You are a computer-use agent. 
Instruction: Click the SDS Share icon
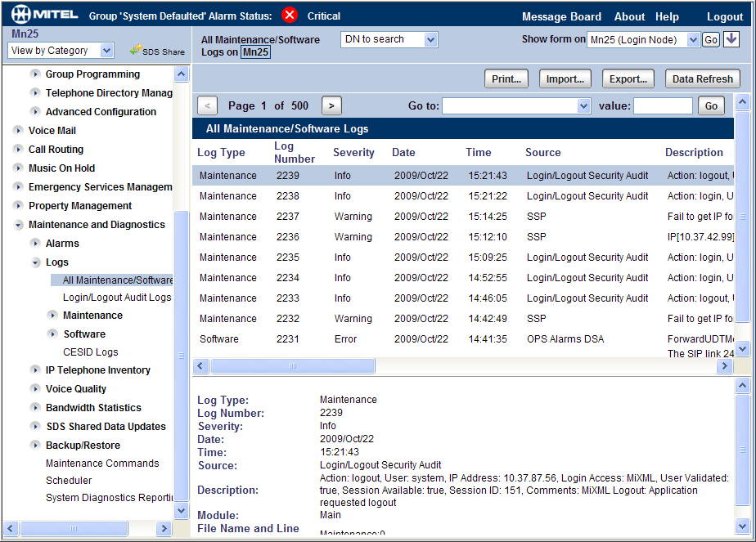coord(136,49)
